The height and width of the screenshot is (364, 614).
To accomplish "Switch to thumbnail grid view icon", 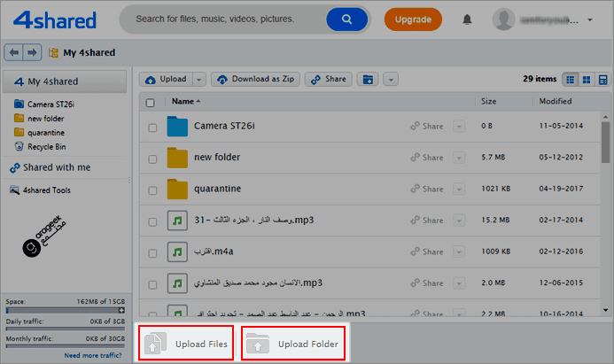I will point(587,80).
